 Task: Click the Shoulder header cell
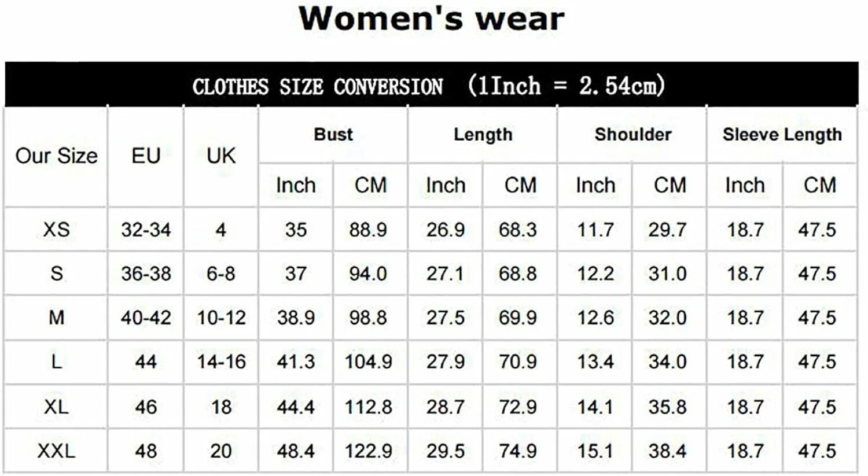(x=632, y=135)
